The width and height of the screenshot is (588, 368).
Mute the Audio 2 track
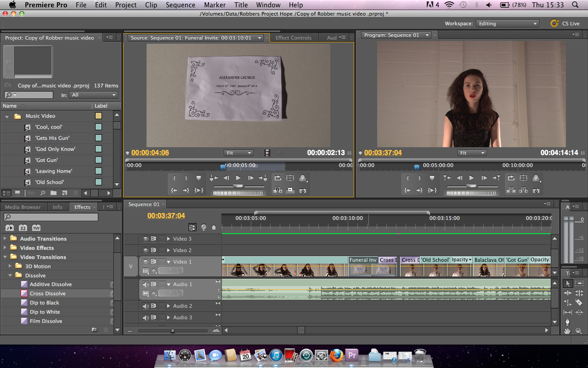click(146, 306)
